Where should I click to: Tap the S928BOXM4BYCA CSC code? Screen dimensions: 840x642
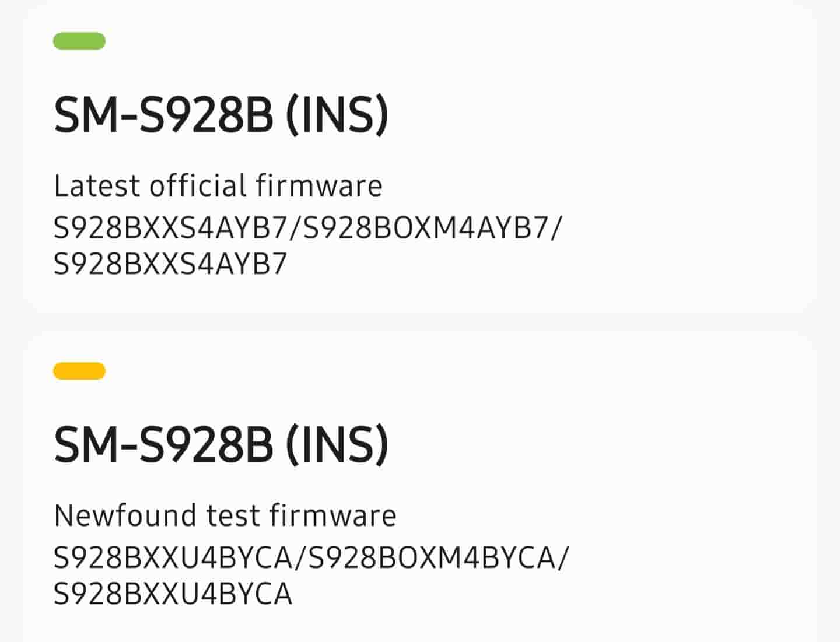(x=432, y=558)
